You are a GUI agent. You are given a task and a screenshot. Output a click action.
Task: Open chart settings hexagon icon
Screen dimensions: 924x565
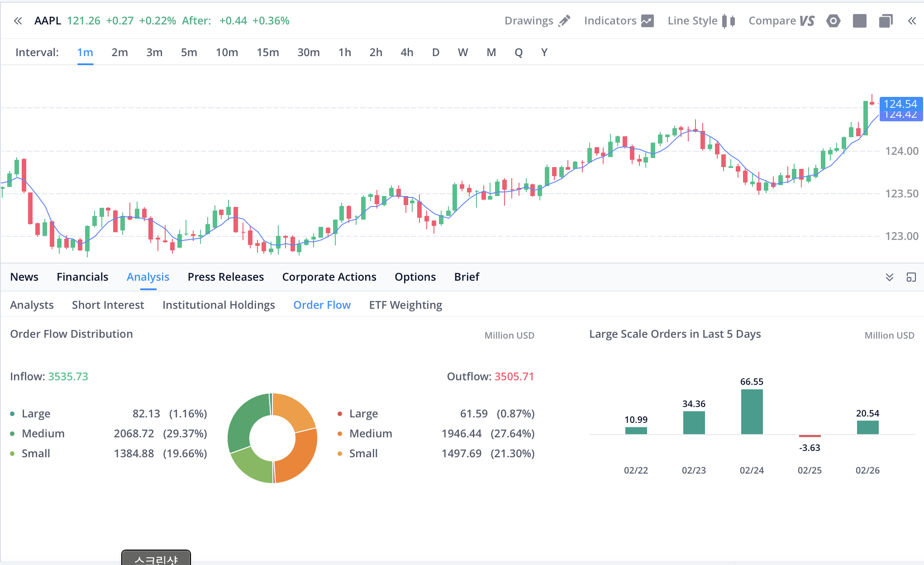[833, 21]
